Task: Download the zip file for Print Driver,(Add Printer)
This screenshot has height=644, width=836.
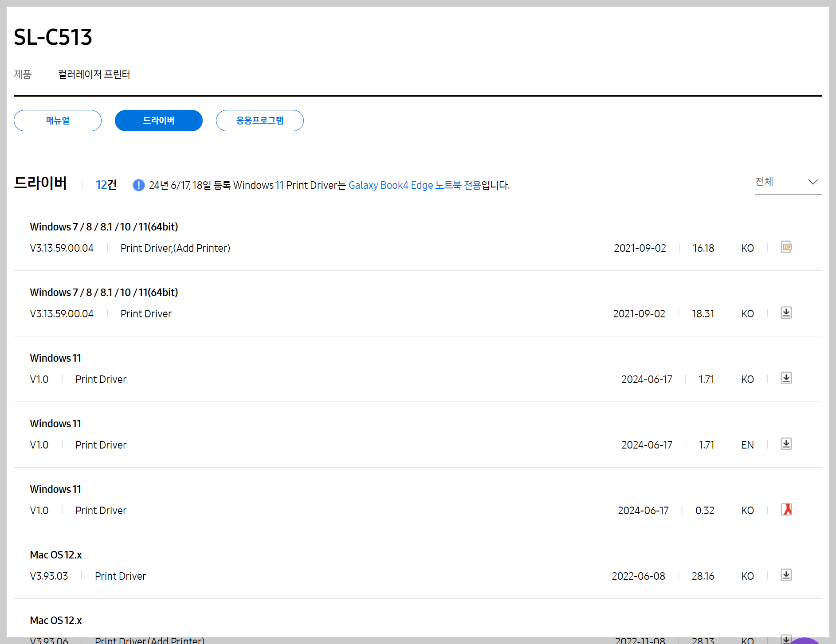Action: pyautogui.click(x=786, y=247)
